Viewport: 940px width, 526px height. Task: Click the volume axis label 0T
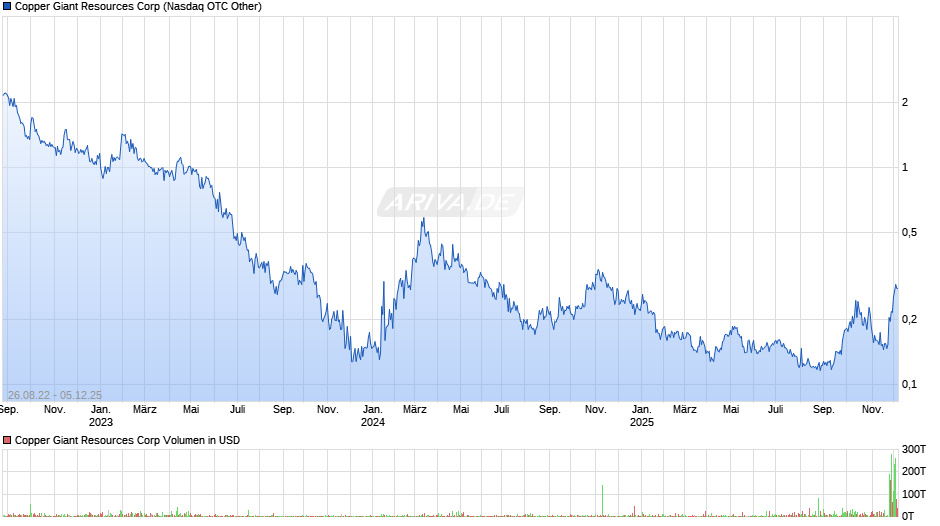coord(908,516)
